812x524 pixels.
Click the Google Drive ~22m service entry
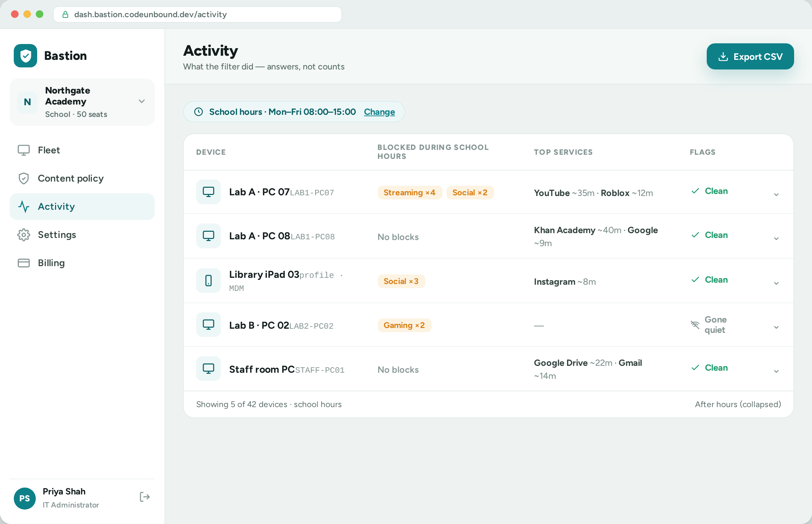[573, 363]
